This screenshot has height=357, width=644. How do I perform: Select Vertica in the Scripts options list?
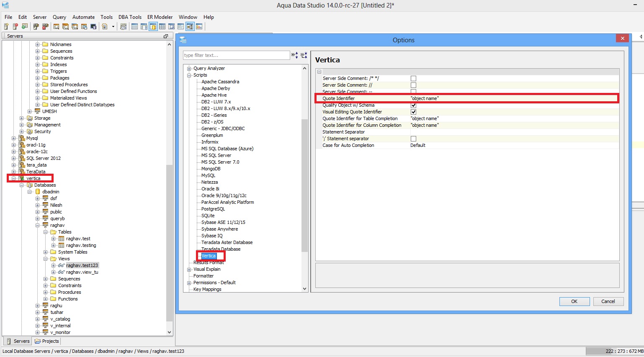point(209,256)
